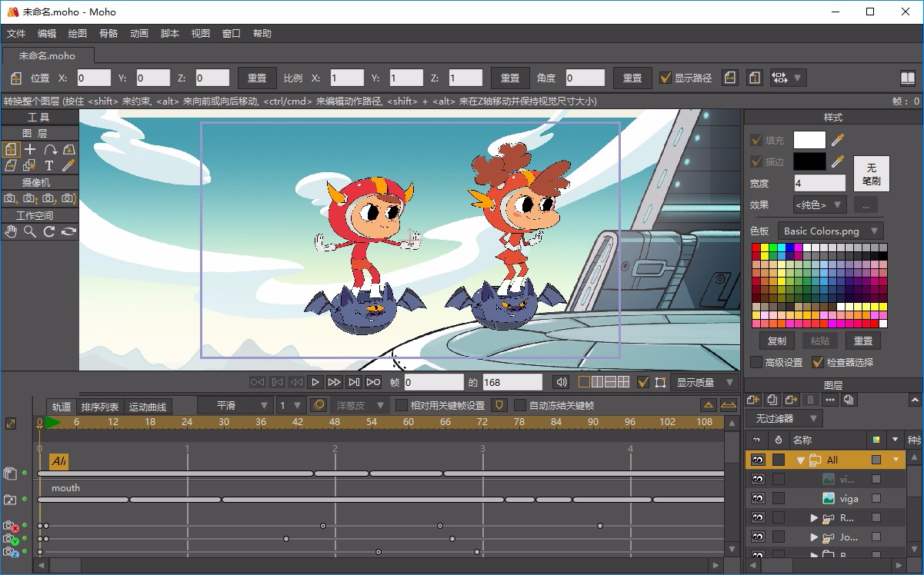The image size is (924, 575).
Task: Collapse the All group layer
Action: [x=801, y=460]
